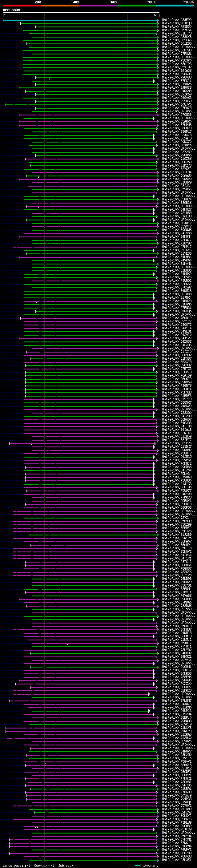Click label UniRef100_Q9ZR69
The image size is (197, 868).
click(x=177, y=94)
